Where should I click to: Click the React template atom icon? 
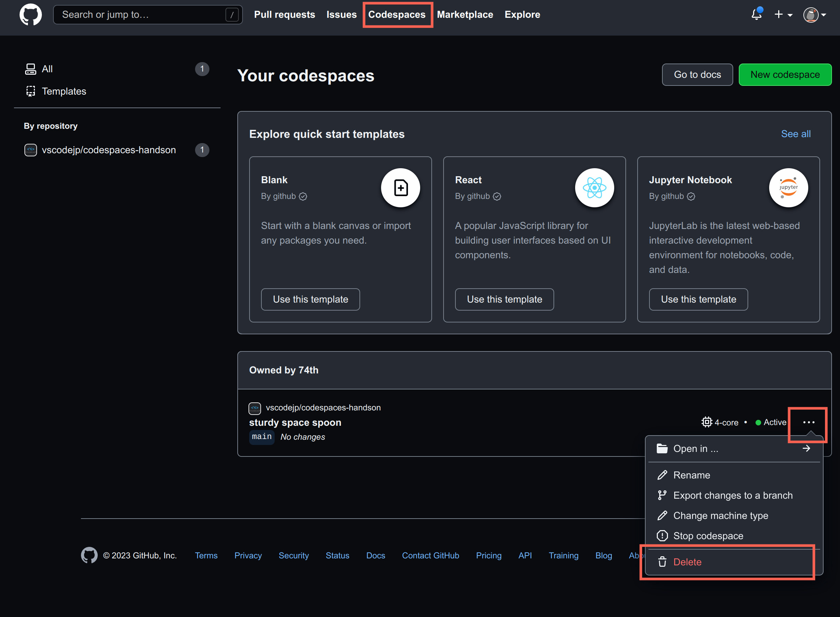[x=594, y=187]
